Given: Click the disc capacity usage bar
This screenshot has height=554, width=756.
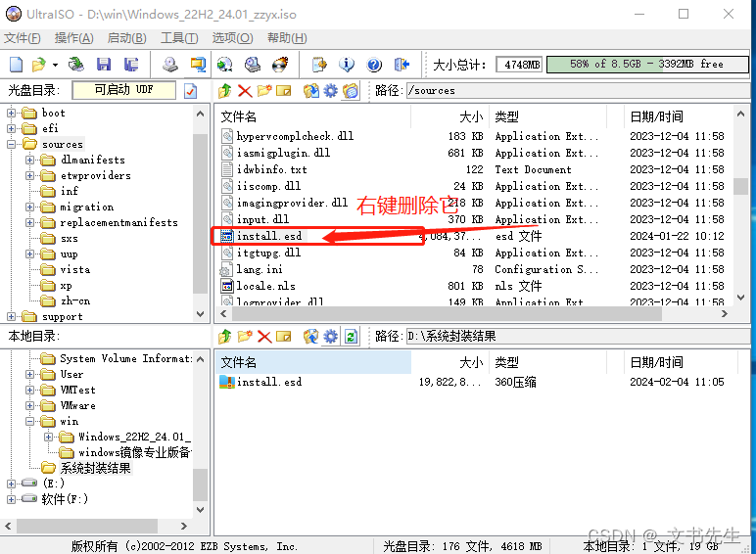Looking at the screenshot, I should (x=647, y=64).
